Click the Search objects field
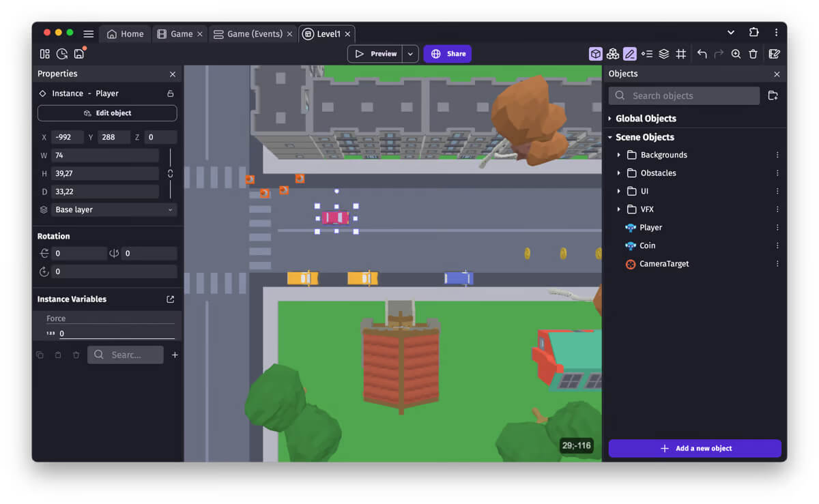Image resolution: width=819 pixels, height=504 pixels. pyautogui.click(x=684, y=96)
